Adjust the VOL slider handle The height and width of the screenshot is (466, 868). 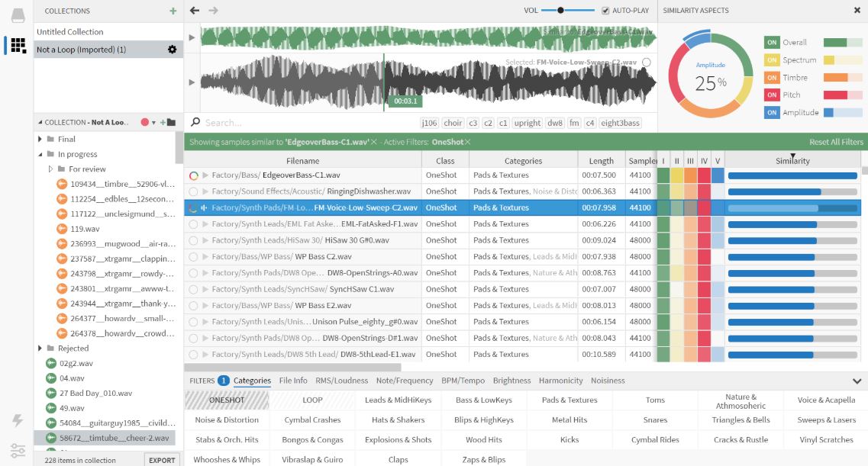click(x=560, y=11)
